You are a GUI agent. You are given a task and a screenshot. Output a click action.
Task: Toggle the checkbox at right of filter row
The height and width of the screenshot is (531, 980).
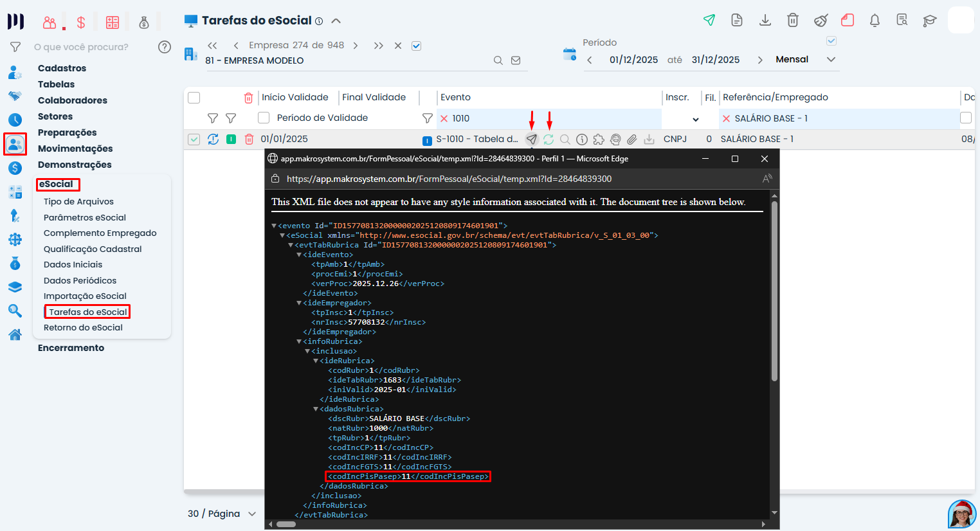tap(966, 118)
